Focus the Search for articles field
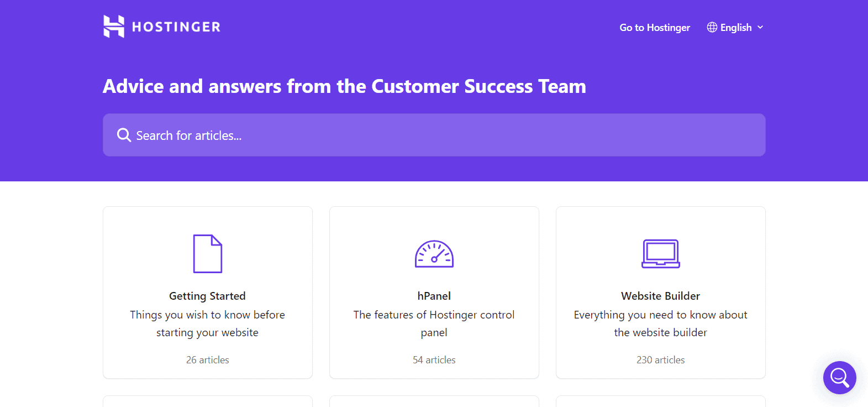The height and width of the screenshot is (407, 868). [442, 135]
